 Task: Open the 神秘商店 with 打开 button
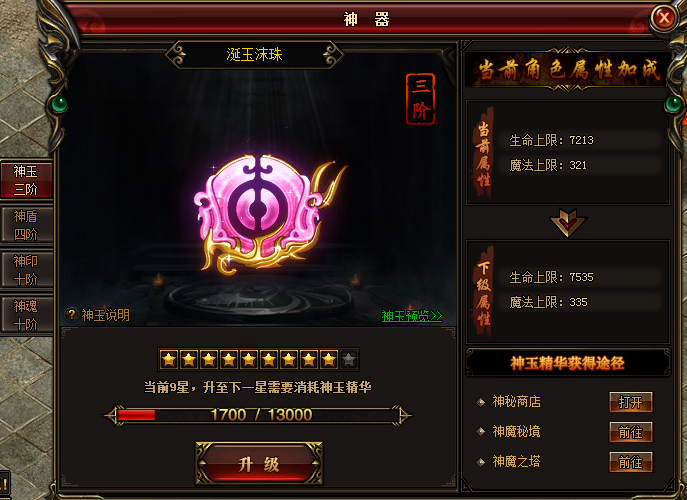[631, 402]
